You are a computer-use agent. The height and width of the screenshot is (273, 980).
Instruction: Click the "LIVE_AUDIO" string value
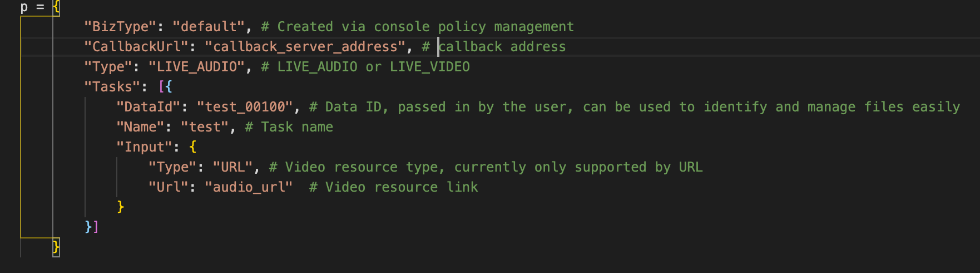click(196, 67)
